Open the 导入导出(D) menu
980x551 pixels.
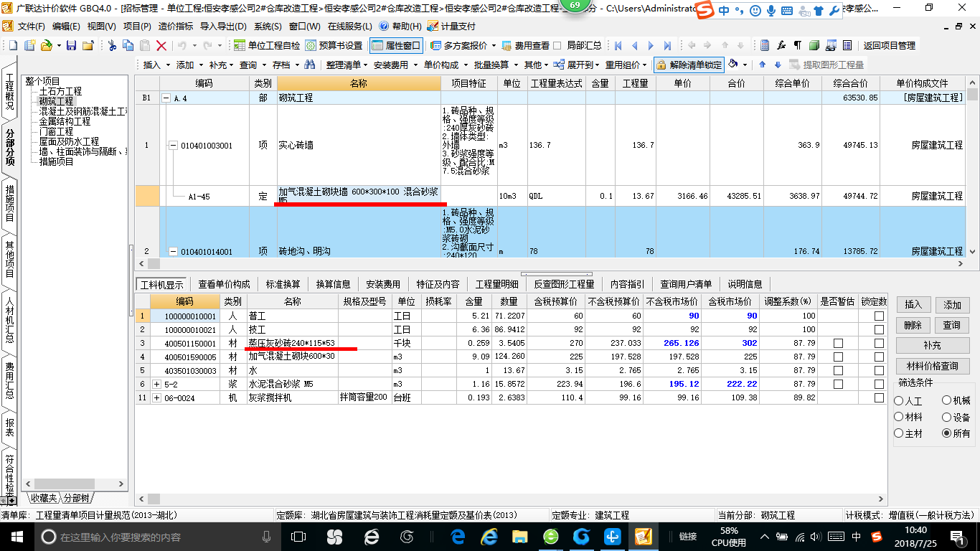coord(222,26)
